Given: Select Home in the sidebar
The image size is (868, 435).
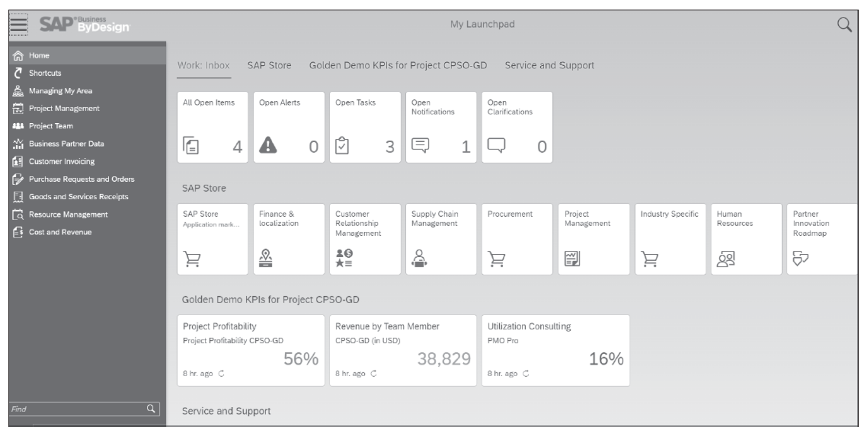Looking at the screenshot, I should (x=88, y=56).
